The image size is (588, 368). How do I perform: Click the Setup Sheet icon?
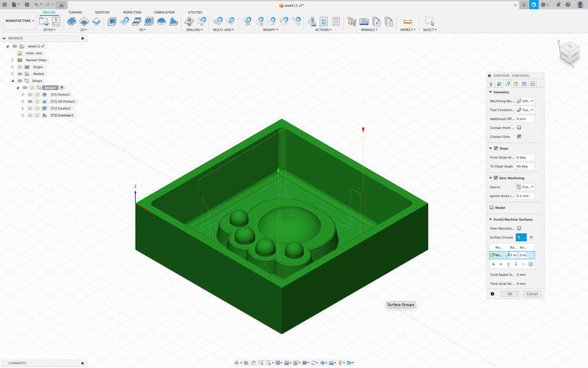tap(336, 21)
